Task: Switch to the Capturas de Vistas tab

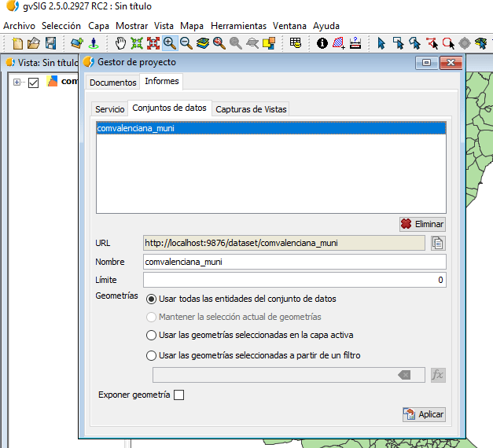Action: pos(251,109)
